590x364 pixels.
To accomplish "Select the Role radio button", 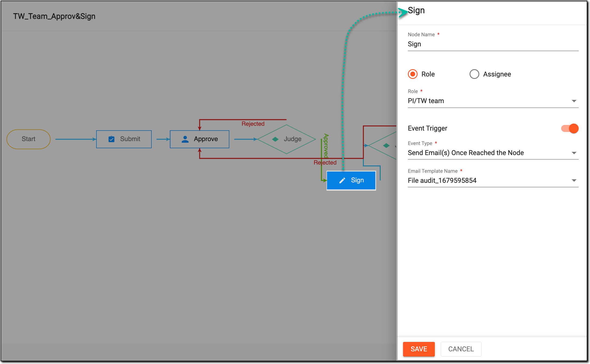I will [412, 74].
